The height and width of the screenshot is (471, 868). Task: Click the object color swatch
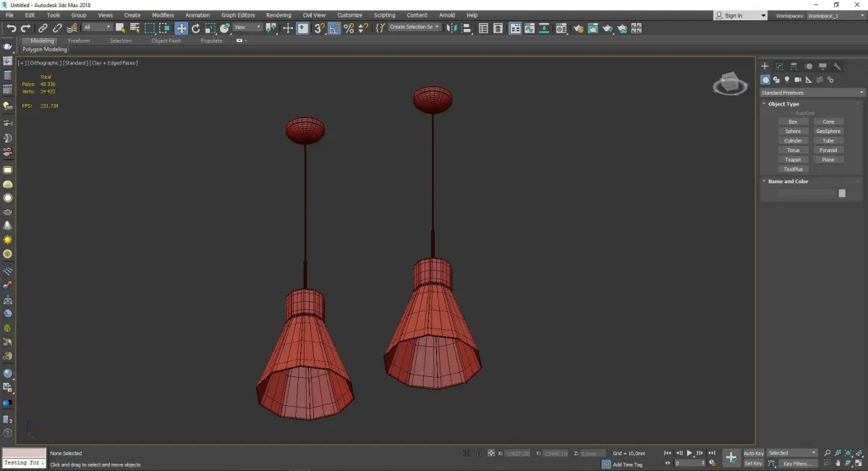click(x=842, y=193)
